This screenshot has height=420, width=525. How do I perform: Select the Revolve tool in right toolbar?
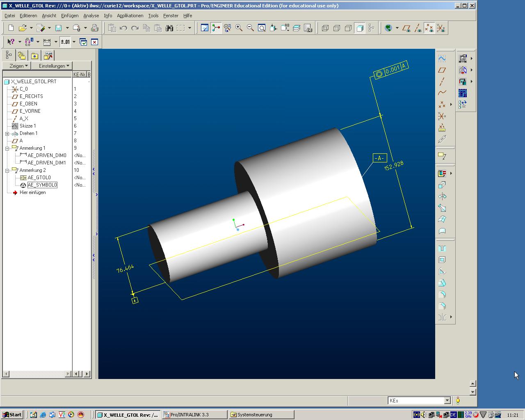pos(442,196)
